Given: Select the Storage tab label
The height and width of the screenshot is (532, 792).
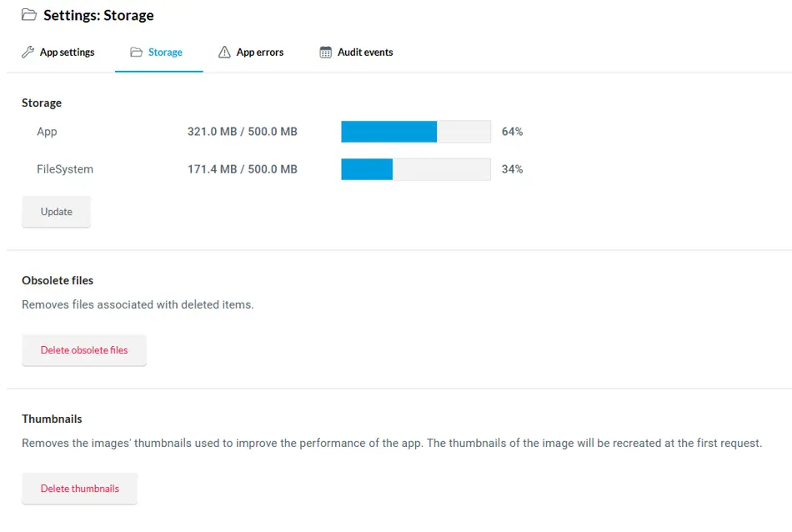Looking at the screenshot, I should (165, 52).
